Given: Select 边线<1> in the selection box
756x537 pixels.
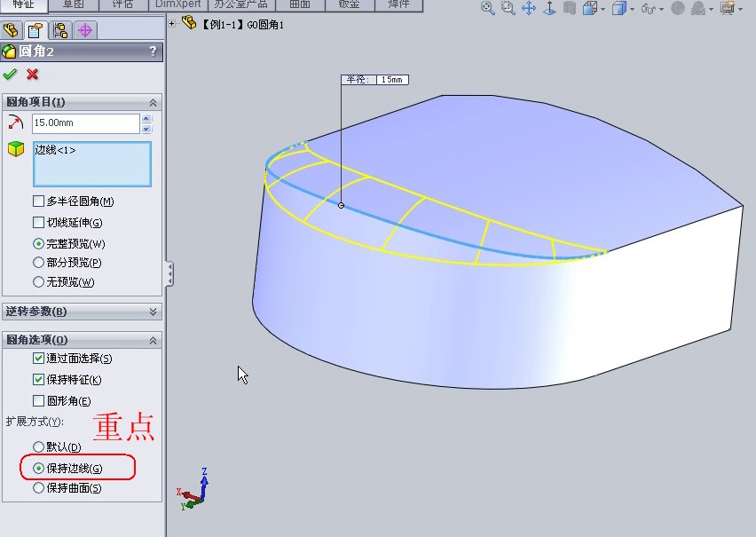Looking at the screenshot, I should (55, 150).
